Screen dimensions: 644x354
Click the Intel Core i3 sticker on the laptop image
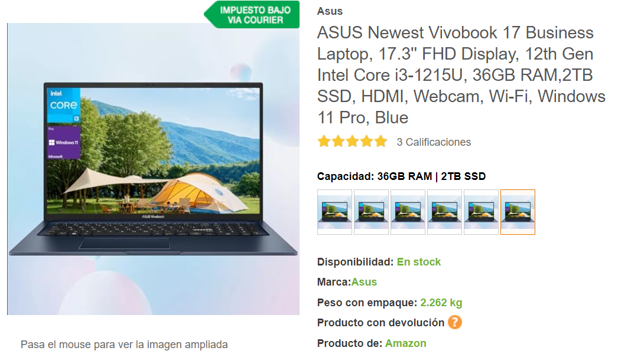coord(64,106)
